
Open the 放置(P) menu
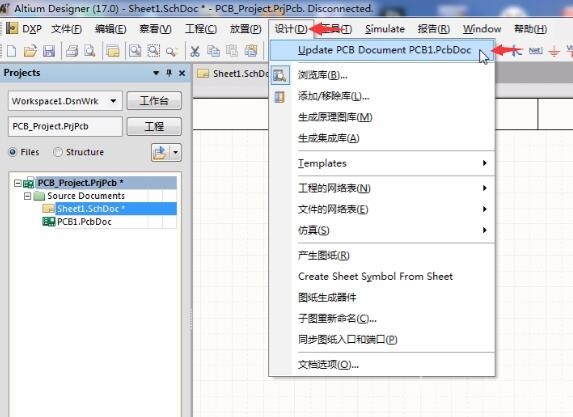246,29
